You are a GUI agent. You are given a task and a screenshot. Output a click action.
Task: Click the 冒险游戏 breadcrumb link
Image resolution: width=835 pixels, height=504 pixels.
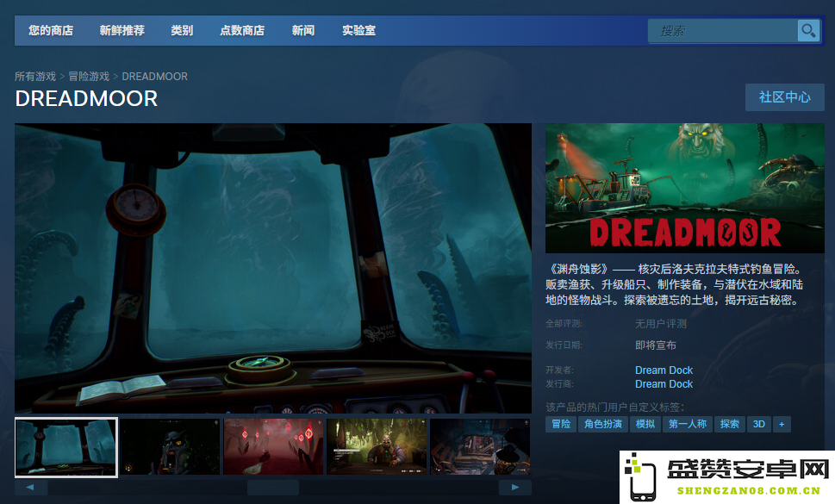[x=89, y=76]
